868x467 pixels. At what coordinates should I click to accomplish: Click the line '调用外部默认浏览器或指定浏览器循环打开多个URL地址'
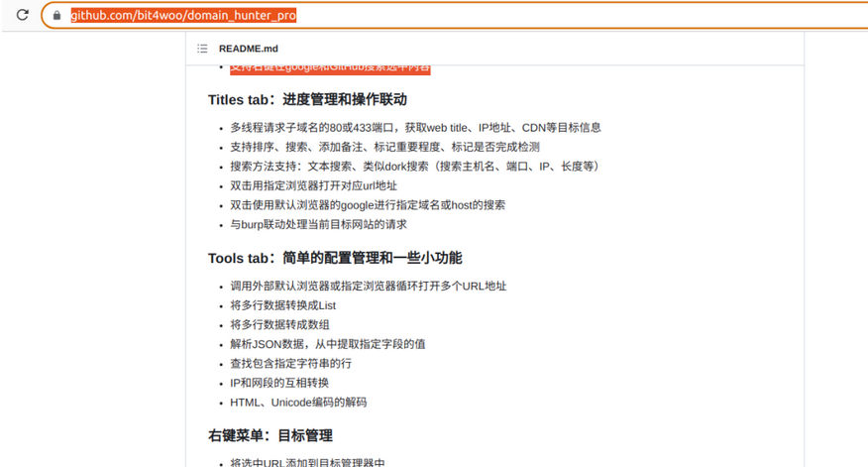pyautogui.click(x=369, y=286)
